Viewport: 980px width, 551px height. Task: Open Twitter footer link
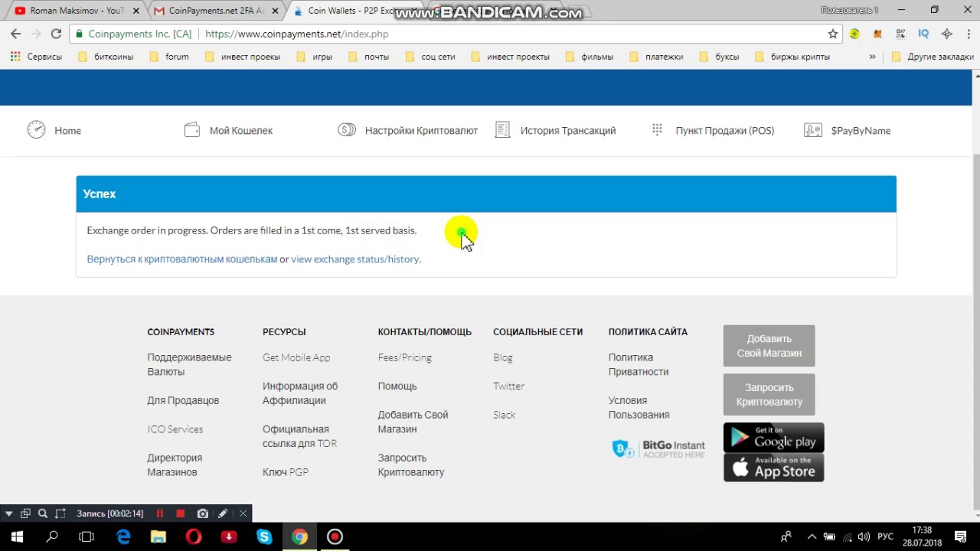coord(508,386)
